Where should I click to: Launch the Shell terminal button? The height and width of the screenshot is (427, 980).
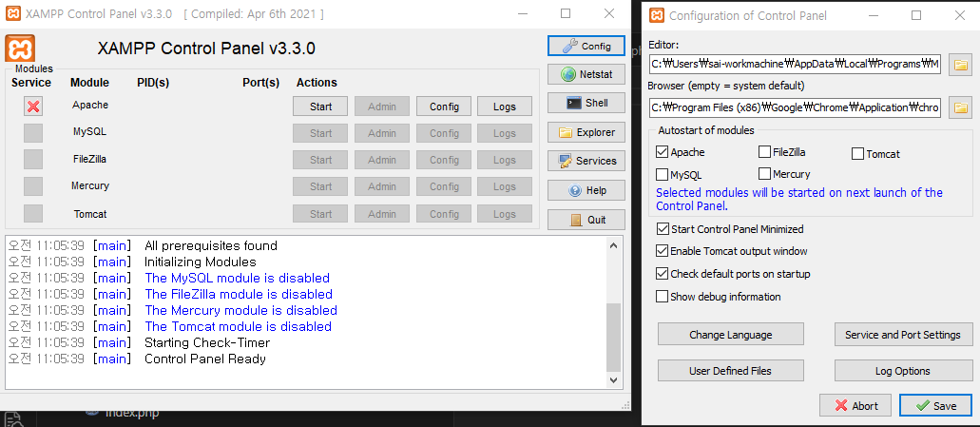coord(586,103)
